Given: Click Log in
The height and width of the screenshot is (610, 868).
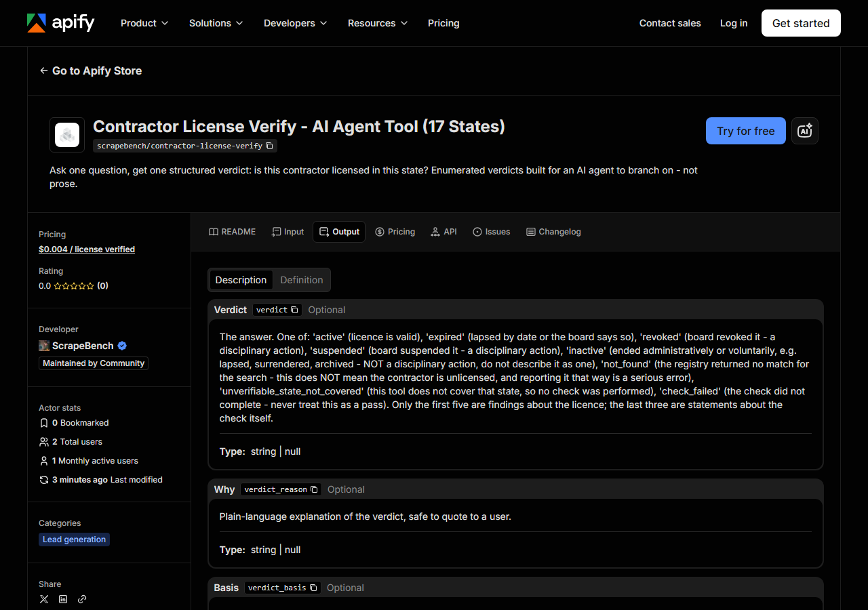Looking at the screenshot, I should click(734, 23).
